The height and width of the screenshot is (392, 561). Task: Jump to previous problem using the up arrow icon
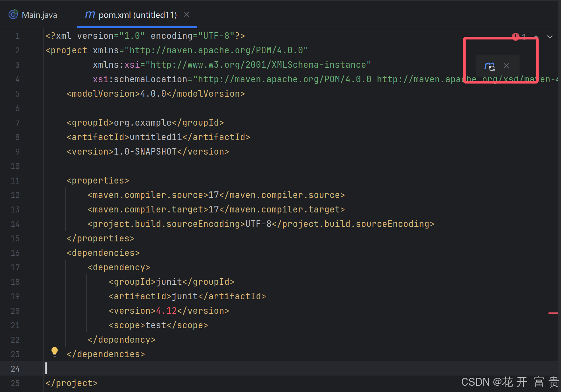[536, 37]
